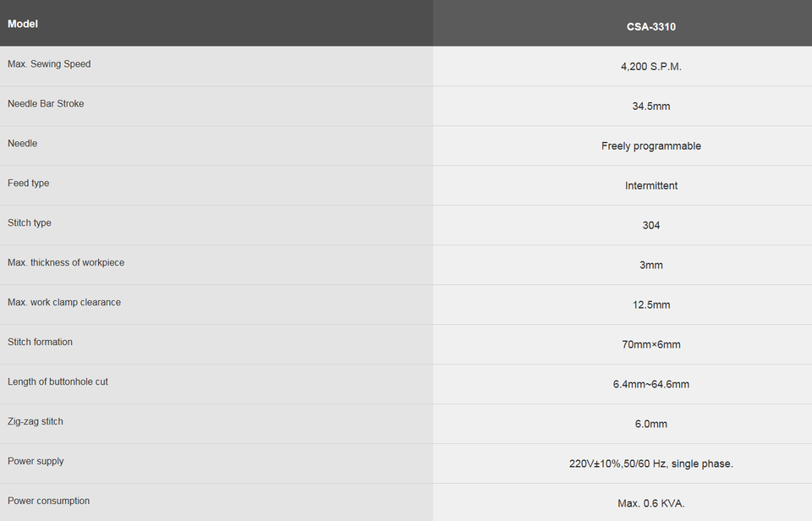This screenshot has width=812, height=521.
Task: Select the 12.5mm clearance value
Action: coord(650,305)
